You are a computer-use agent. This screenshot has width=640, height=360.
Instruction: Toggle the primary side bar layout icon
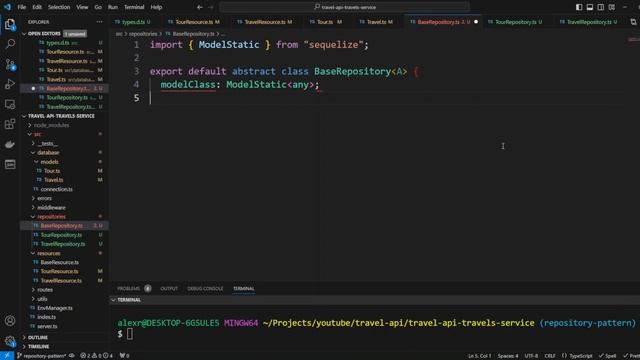tap(579, 7)
